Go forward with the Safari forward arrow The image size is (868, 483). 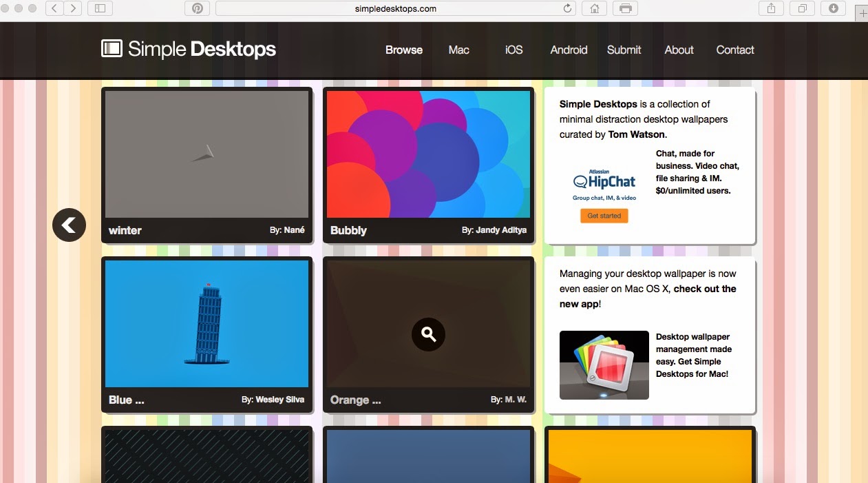click(73, 8)
